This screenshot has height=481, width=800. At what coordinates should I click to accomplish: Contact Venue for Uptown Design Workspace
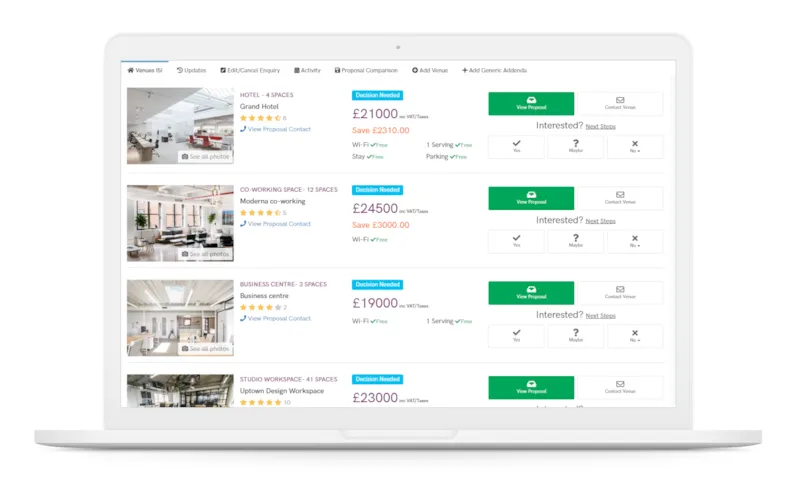pos(620,388)
